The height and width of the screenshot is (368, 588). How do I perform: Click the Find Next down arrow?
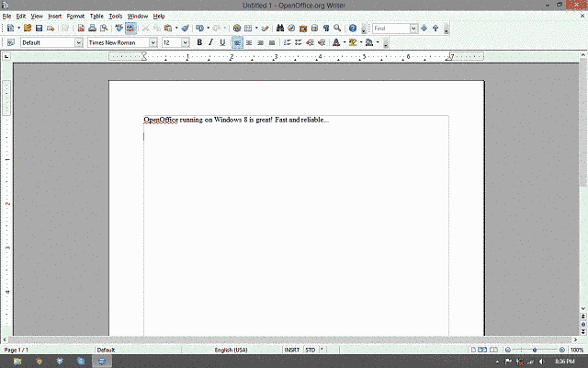pyautogui.click(x=424, y=29)
